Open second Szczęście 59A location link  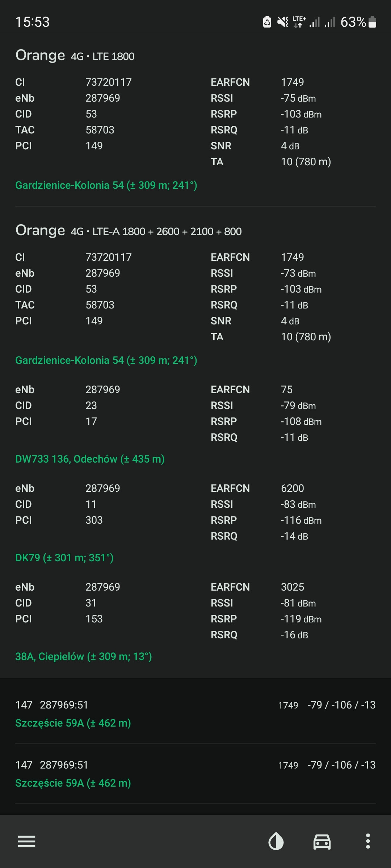point(73,783)
